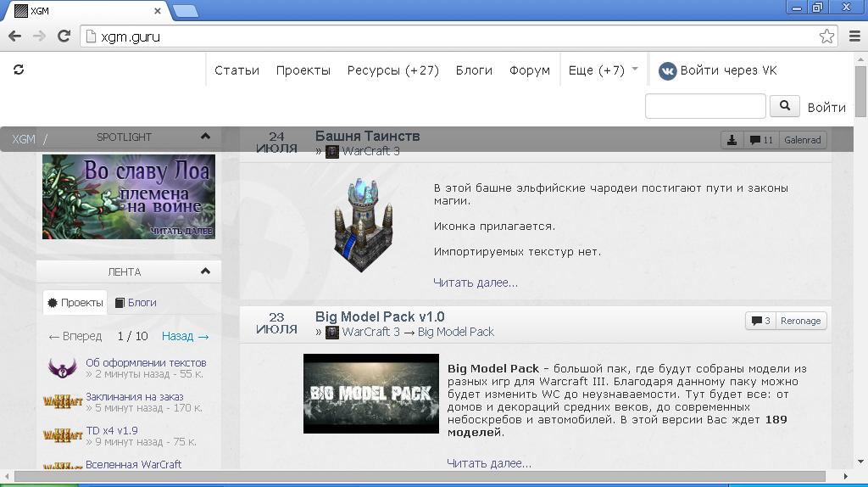This screenshot has height=487, width=868.
Task: Click the horizontal scrollbar right arrow
Action: point(845,477)
